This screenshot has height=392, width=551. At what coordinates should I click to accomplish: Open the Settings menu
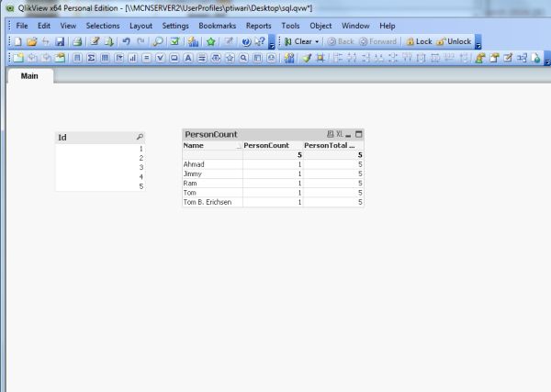[x=175, y=26]
